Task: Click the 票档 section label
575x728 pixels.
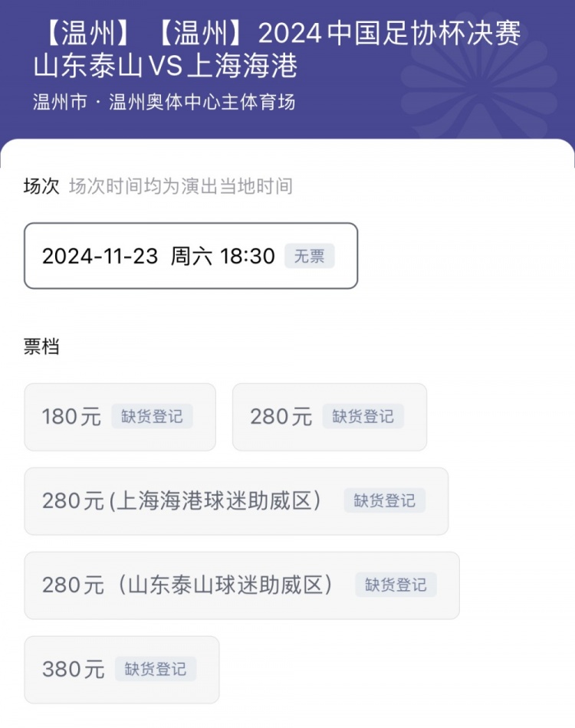Action: (41, 346)
